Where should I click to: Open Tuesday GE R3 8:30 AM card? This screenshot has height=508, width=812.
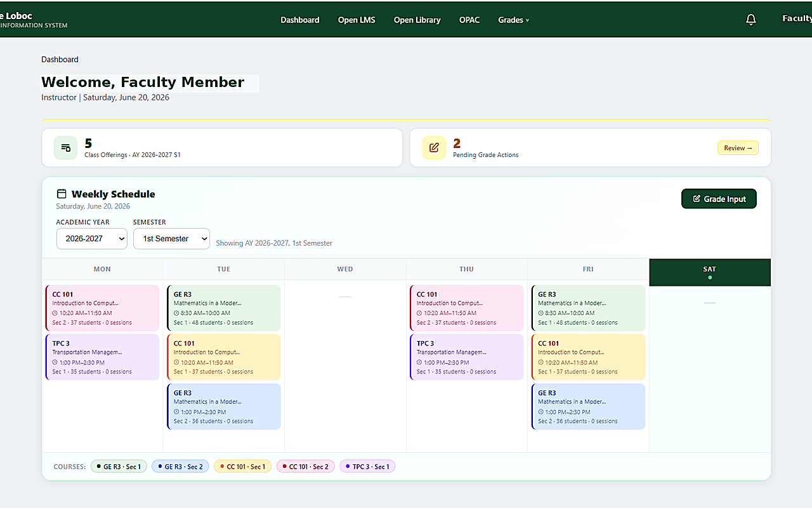[x=224, y=308]
